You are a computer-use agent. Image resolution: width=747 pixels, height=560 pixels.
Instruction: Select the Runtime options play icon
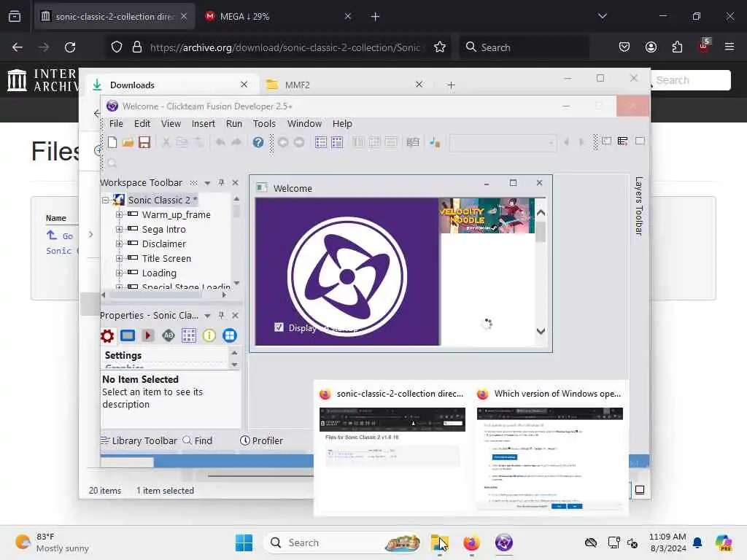click(147, 335)
